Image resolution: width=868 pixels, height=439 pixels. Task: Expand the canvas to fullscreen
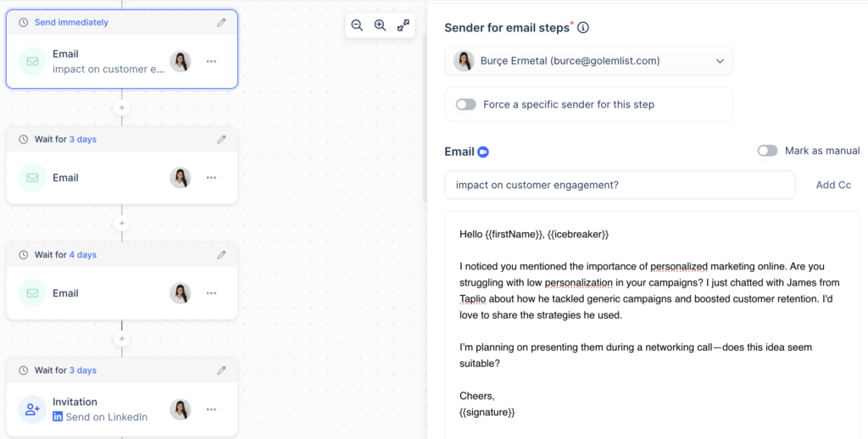pos(403,25)
